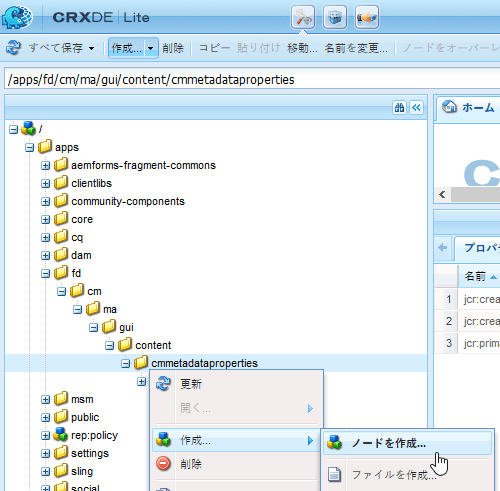Click 削除 in the toolbar
The height and width of the screenshot is (491, 500).
tap(173, 48)
